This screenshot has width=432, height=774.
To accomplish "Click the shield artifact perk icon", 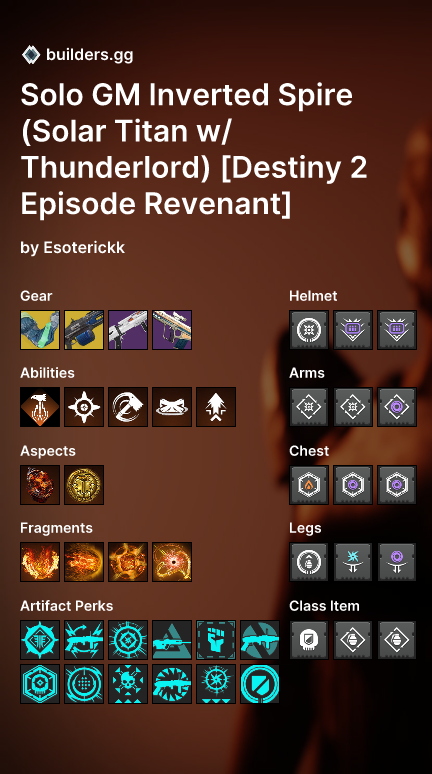I will pos(260,684).
